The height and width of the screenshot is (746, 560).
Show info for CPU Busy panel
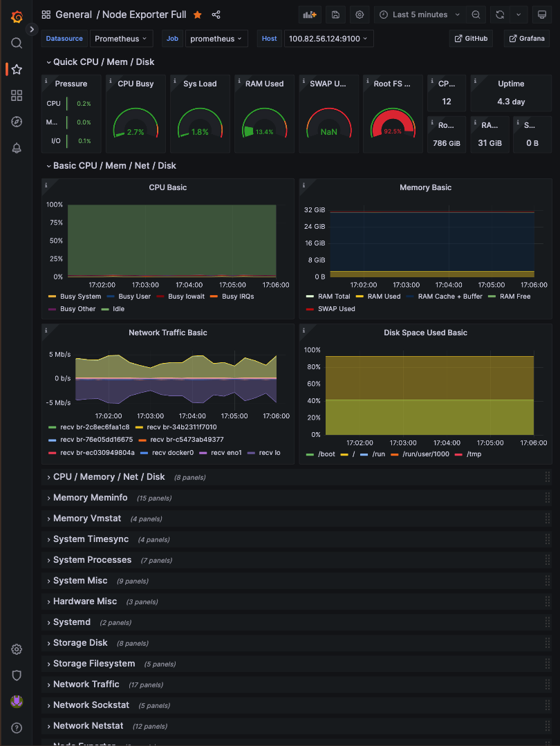[111, 82]
